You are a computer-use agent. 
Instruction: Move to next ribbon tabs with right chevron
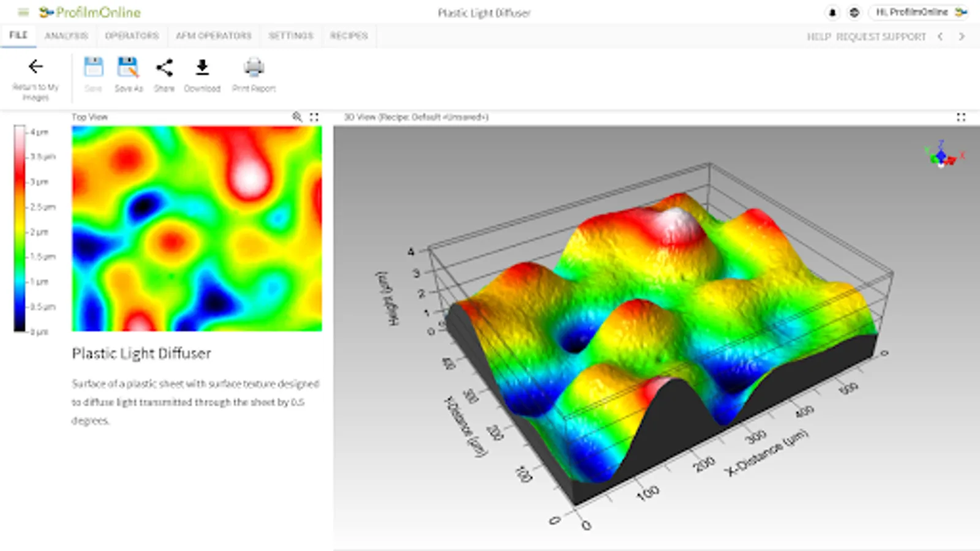(x=962, y=37)
